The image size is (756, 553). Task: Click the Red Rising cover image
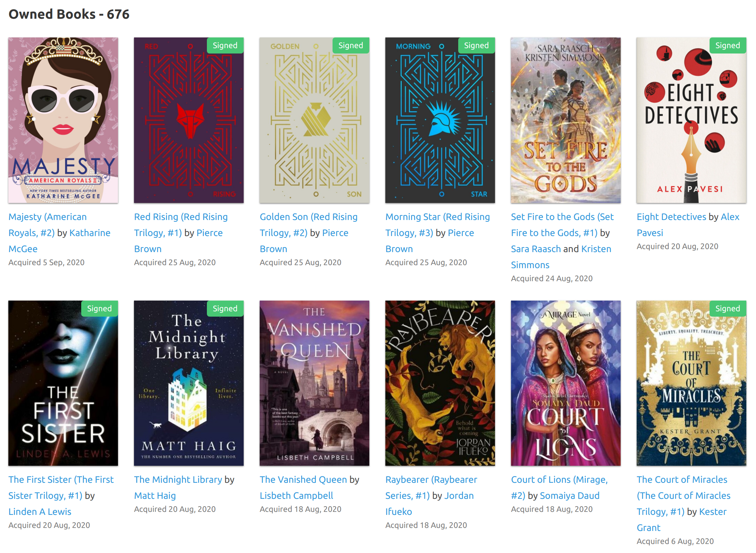click(189, 120)
